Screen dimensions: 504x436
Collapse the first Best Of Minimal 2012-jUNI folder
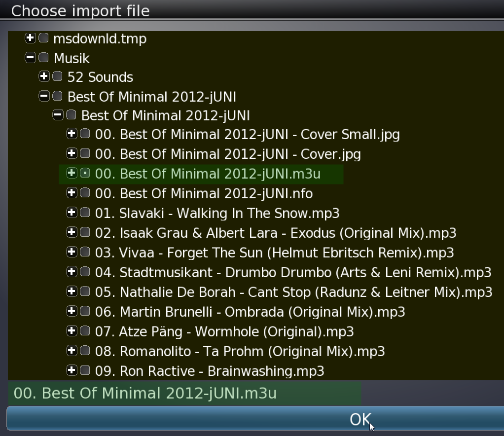(44, 96)
